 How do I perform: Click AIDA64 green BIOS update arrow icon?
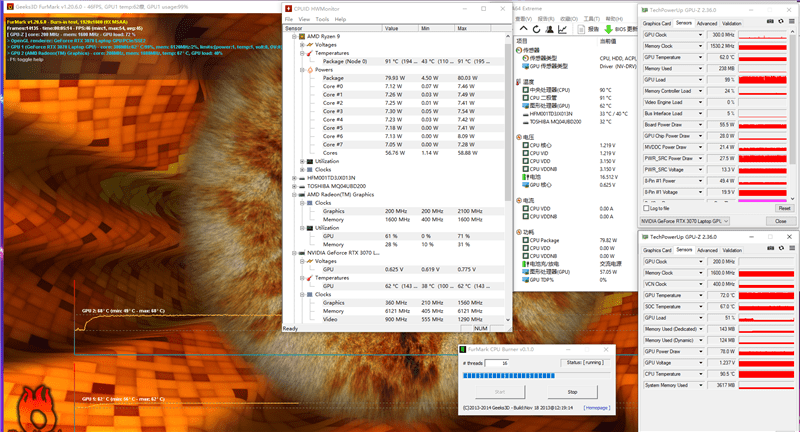point(608,29)
